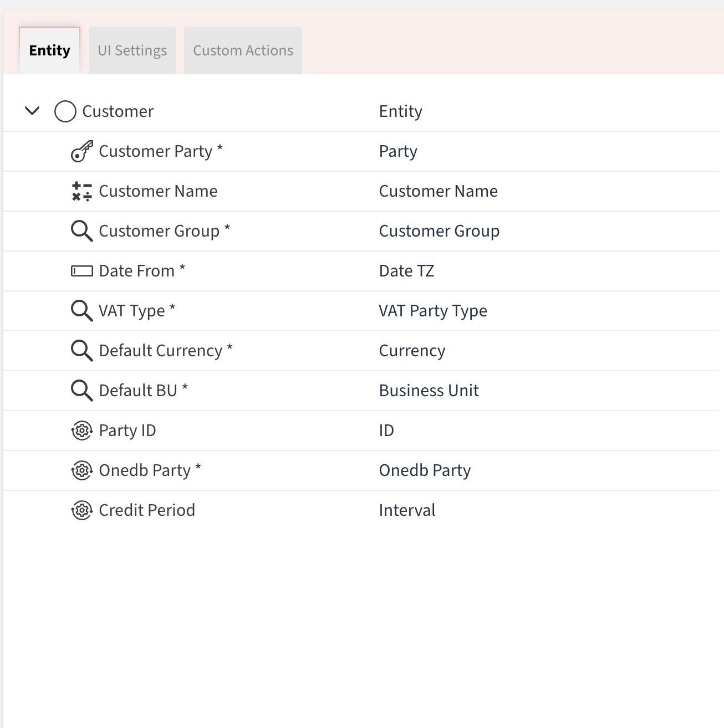Click the Credit Period row
The height and width of the screenshot is (728, 724).
(146, 510)
